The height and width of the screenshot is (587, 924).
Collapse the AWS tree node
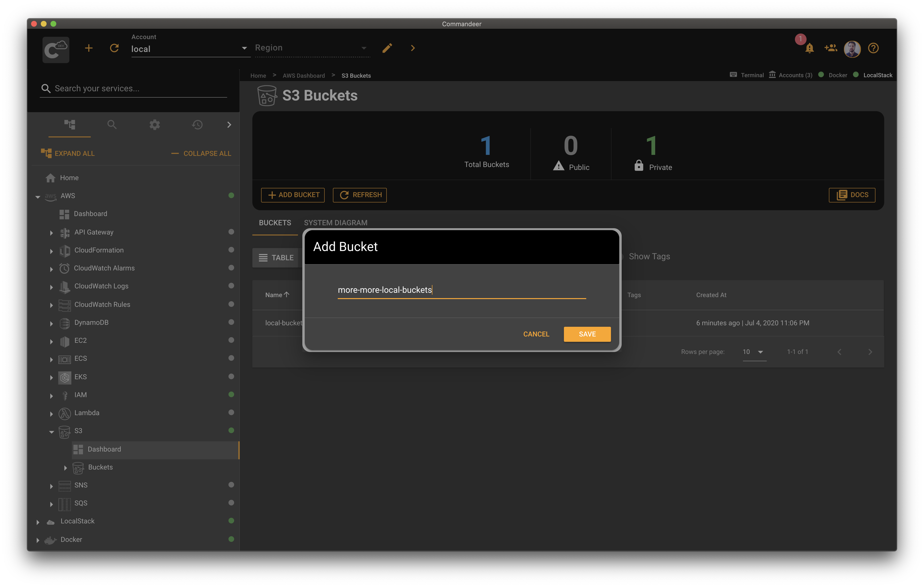[38, 197]
